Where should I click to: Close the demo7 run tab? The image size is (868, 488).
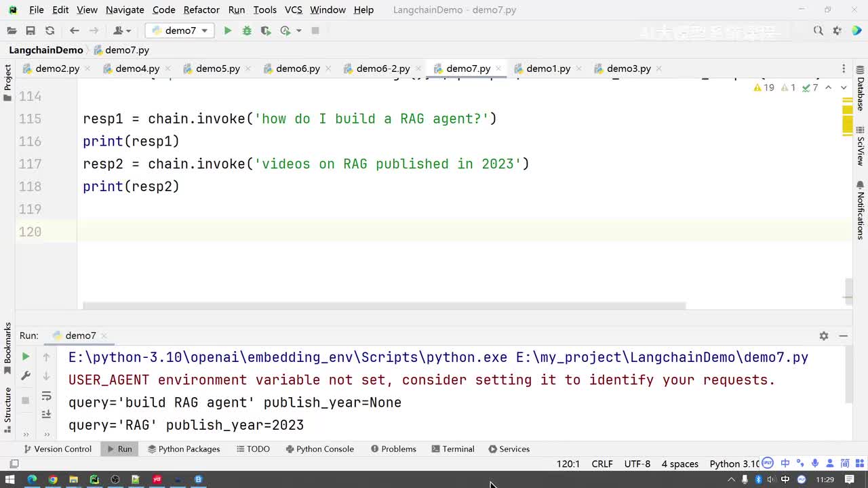tap(106, 335)
